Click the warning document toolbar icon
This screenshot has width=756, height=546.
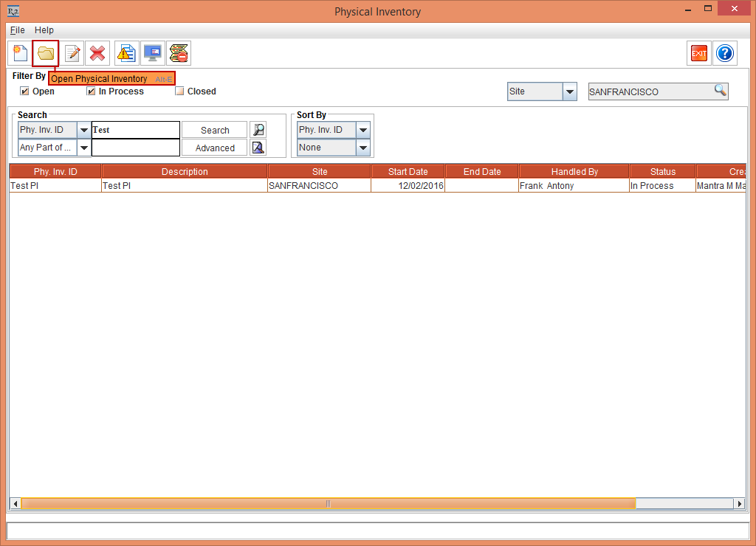point(127,53)
